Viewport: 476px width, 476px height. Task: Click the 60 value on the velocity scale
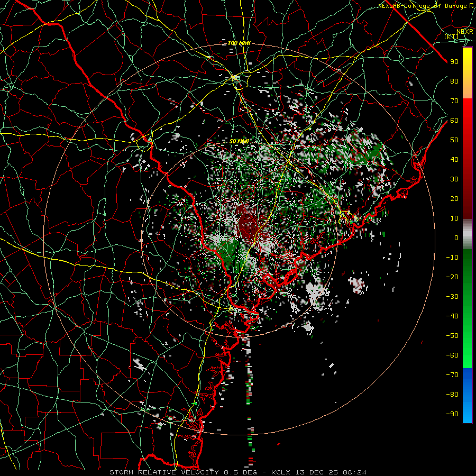pyautogui.click(x=454, y=120)
